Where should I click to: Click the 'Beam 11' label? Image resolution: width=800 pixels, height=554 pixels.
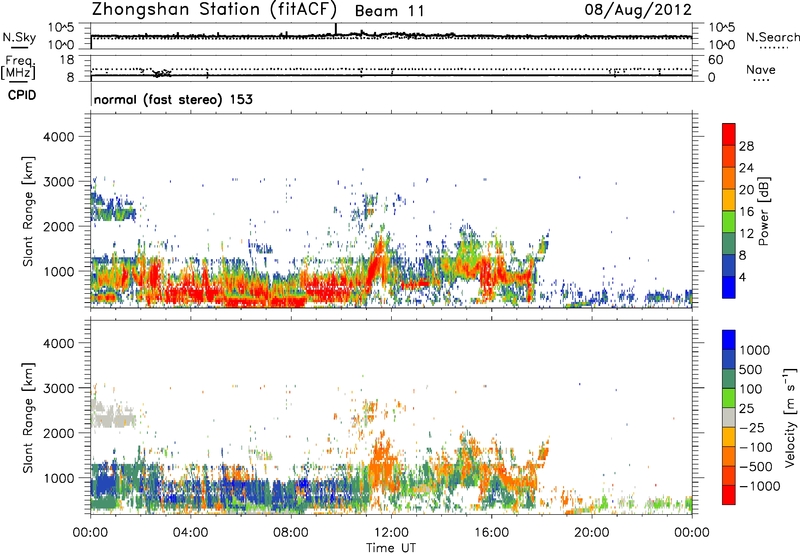(x=389, y=11)
